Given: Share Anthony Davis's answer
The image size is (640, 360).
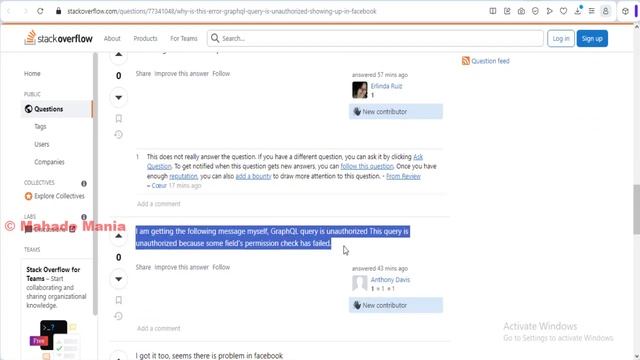Looking at the screenshot, I should pos(143,267).
